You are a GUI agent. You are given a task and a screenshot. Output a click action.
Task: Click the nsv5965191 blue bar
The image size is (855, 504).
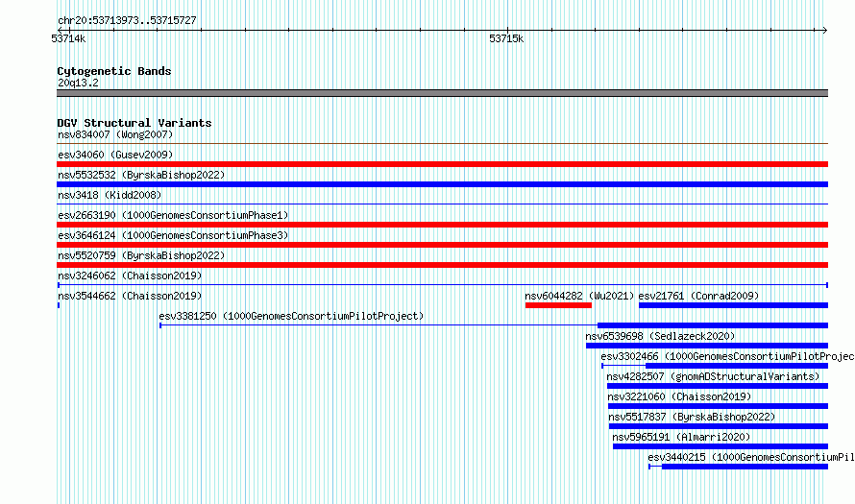tap(721, 446)
